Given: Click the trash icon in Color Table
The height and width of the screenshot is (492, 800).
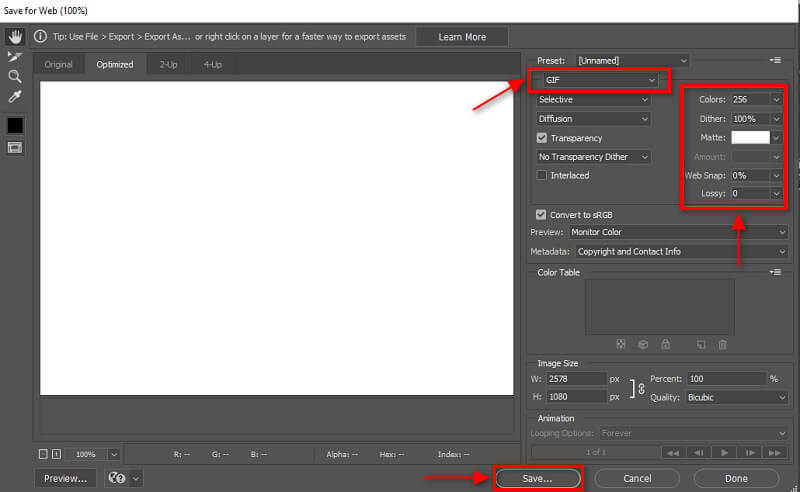Looking at the screenshot, I should (x=722, y=345).
